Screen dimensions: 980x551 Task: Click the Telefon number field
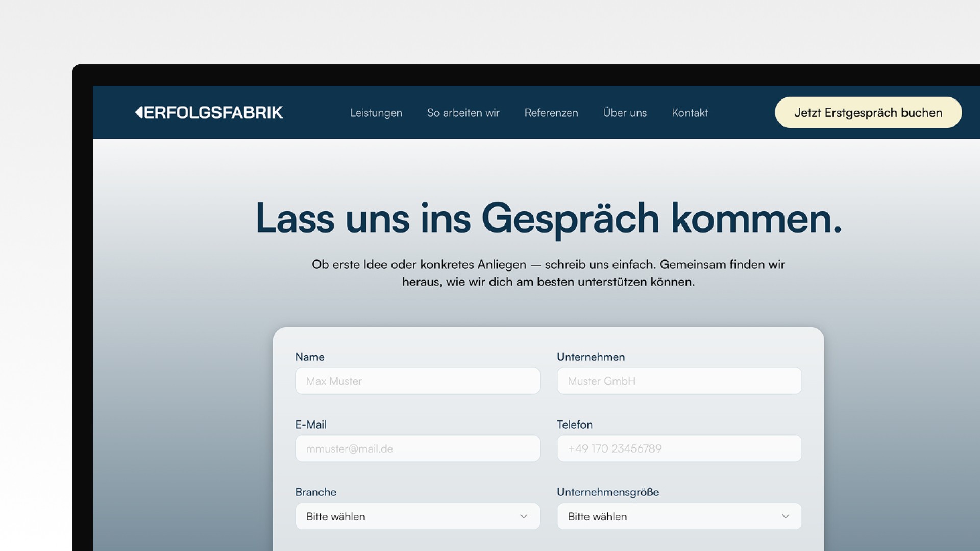[679, 449]
